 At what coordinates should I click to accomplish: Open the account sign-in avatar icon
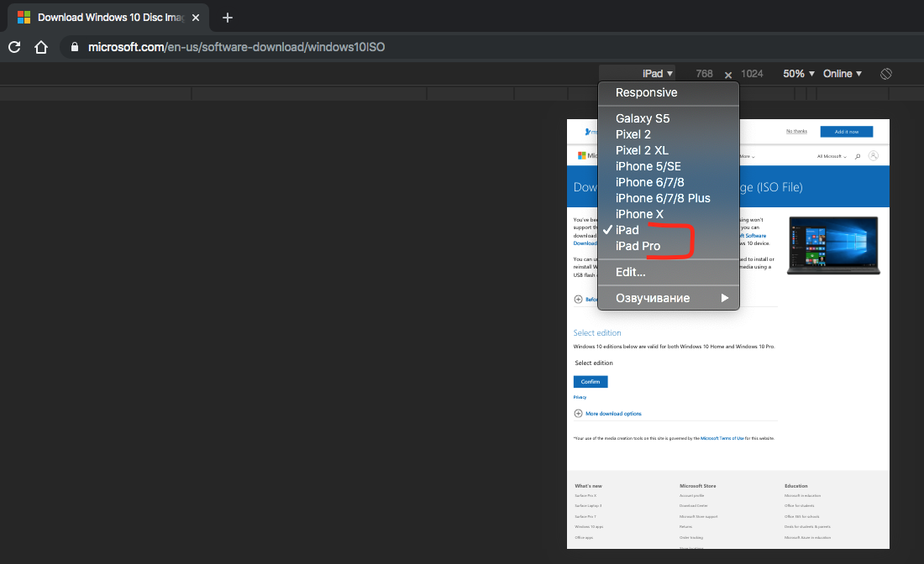point(874,155)
